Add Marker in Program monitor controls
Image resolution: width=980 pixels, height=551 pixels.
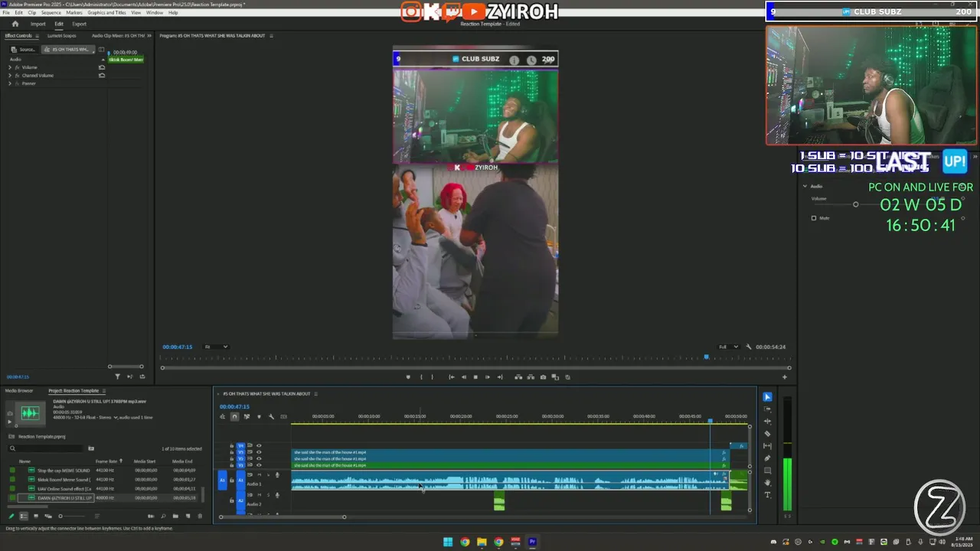click(x=408, y=377)
